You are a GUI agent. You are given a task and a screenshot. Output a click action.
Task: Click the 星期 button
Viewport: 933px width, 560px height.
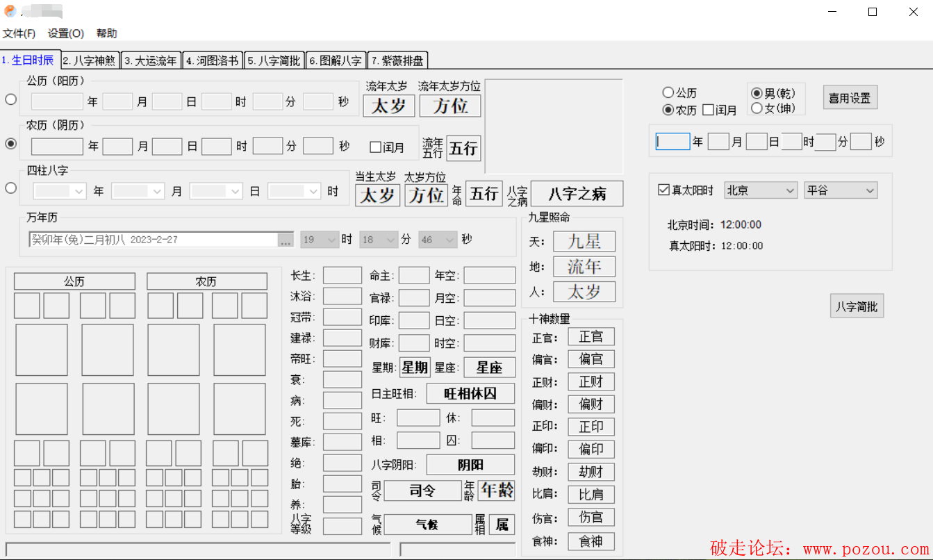pyautogui.click(x=415, y=368)
